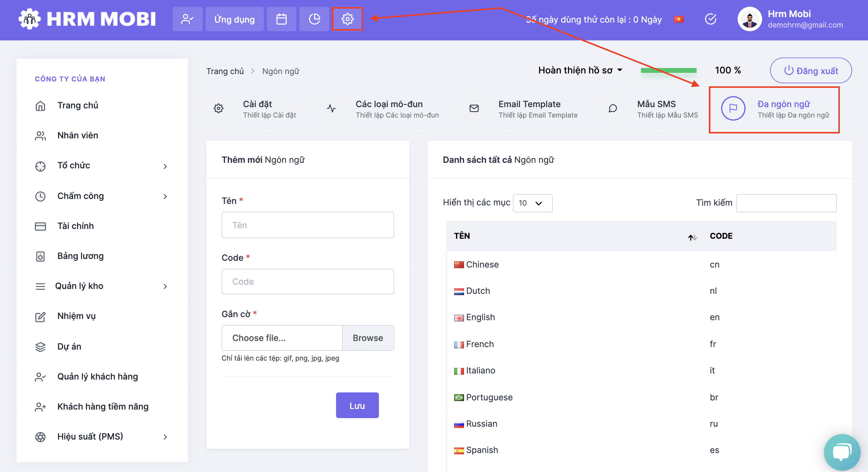Click the Nhân viên people icon
This screenshot has width=868, height=472.
coord(40,136)
